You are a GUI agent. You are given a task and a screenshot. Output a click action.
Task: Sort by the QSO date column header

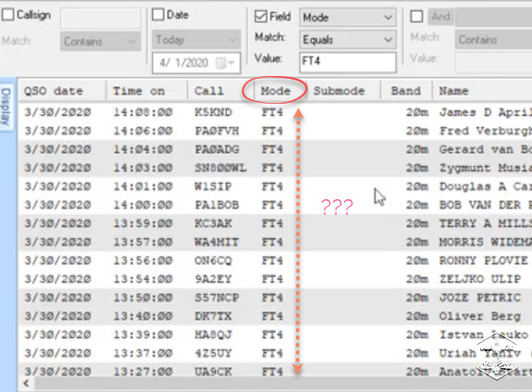pyautogui.click(x=62, y=91)
